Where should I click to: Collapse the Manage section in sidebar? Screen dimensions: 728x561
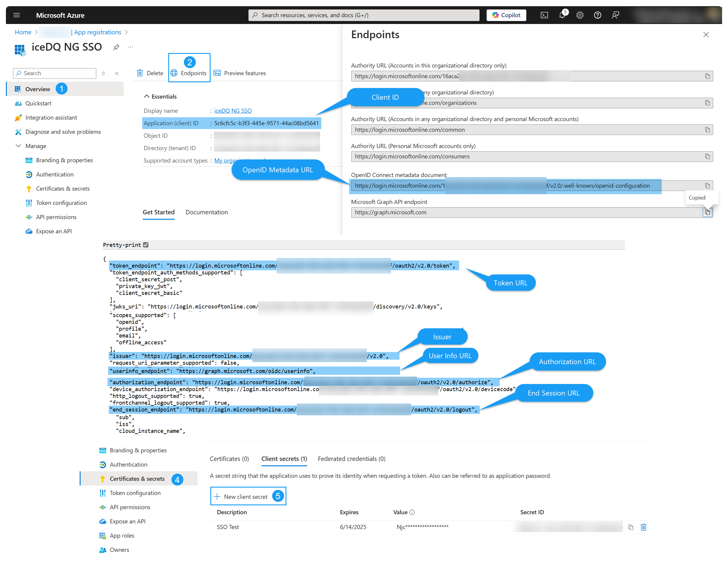point(19,146)
